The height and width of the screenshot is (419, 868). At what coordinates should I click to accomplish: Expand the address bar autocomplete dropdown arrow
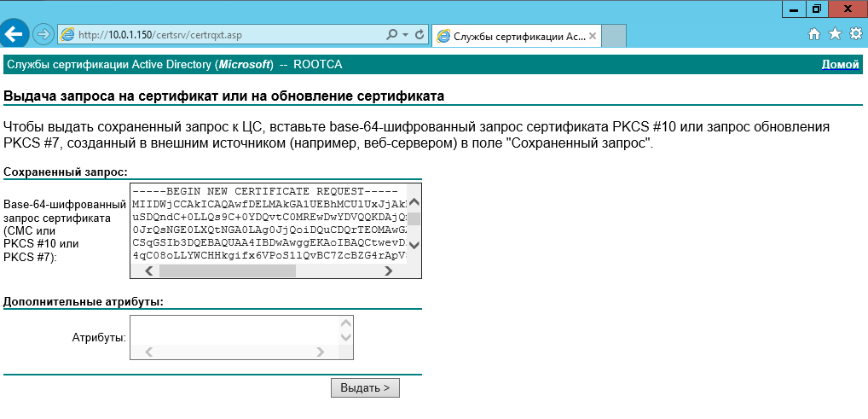[x=405, y=35]
